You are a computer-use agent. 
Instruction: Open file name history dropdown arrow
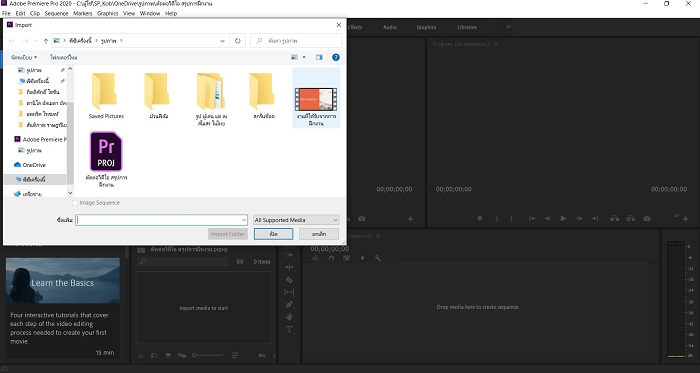[244, 220]
